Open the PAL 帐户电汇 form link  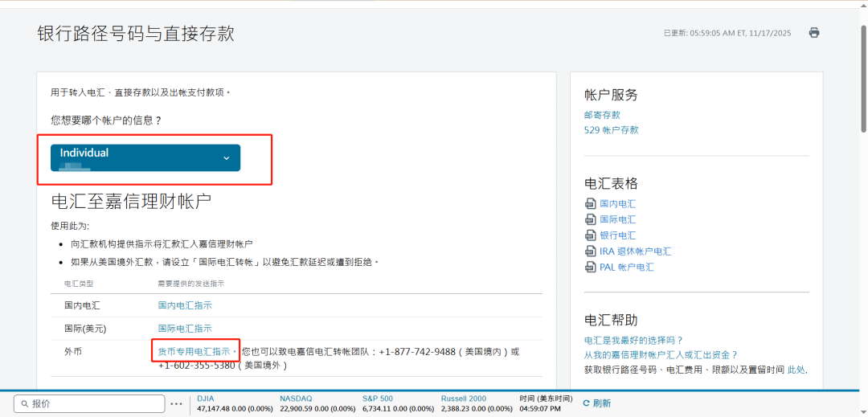(x=627, y=267)
